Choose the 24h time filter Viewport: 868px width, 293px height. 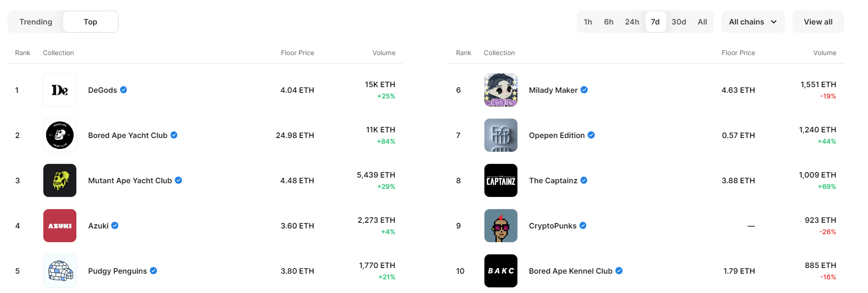click(632, 22)
